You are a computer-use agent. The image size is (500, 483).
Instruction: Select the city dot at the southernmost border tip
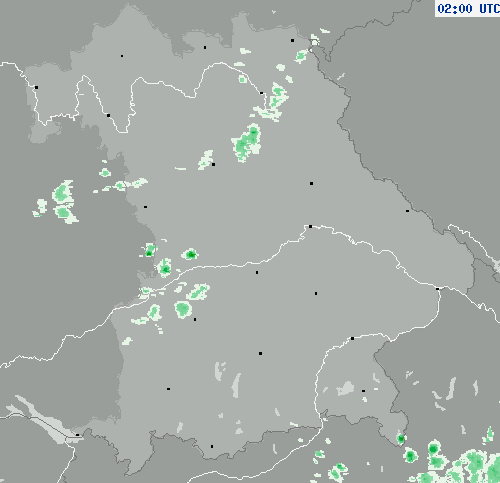(x=212, y=446)
